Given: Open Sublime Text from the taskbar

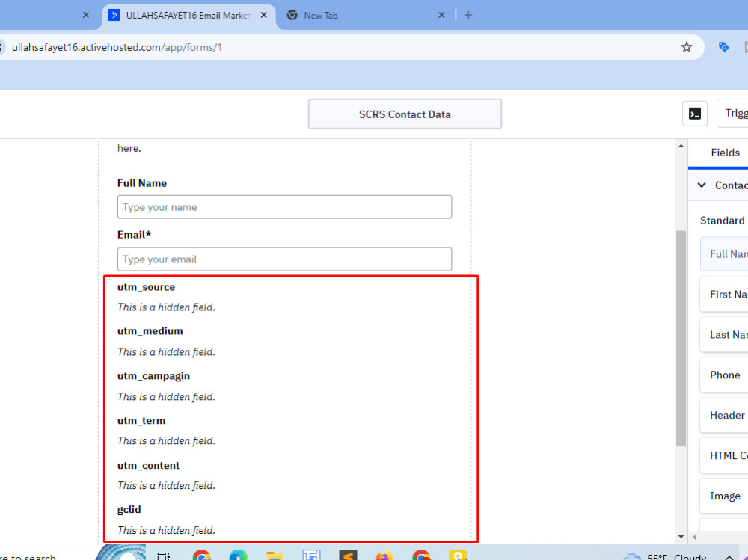Looking at the screenshot, I should (348, 556).
